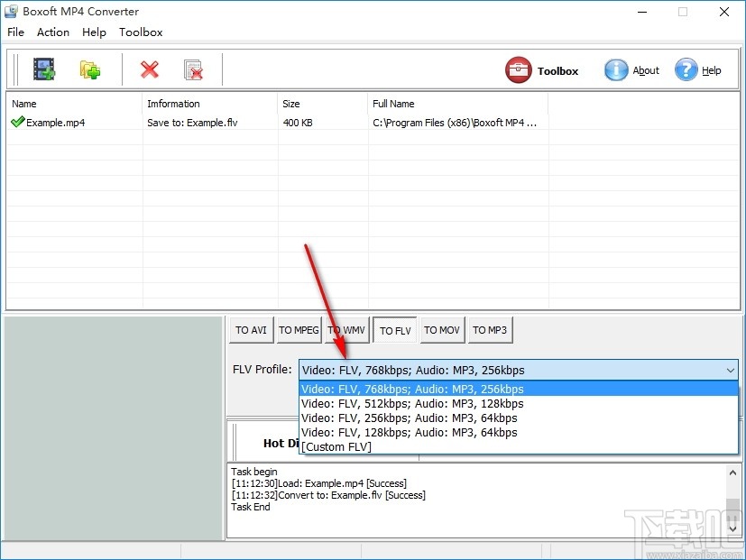Click the TO WMV conversion button
746x560 pixels.
(346, 330)
